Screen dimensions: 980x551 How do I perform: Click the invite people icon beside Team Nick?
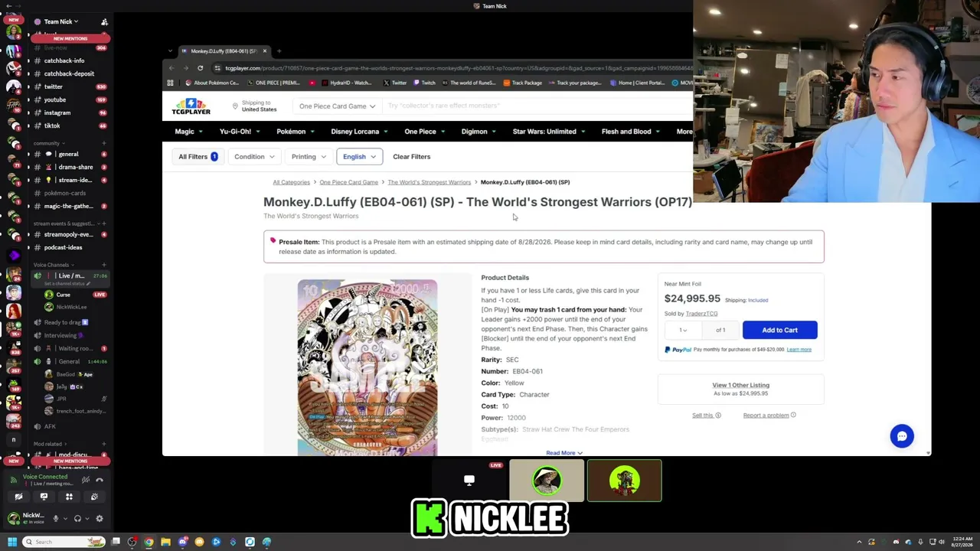tap(104, 21)
